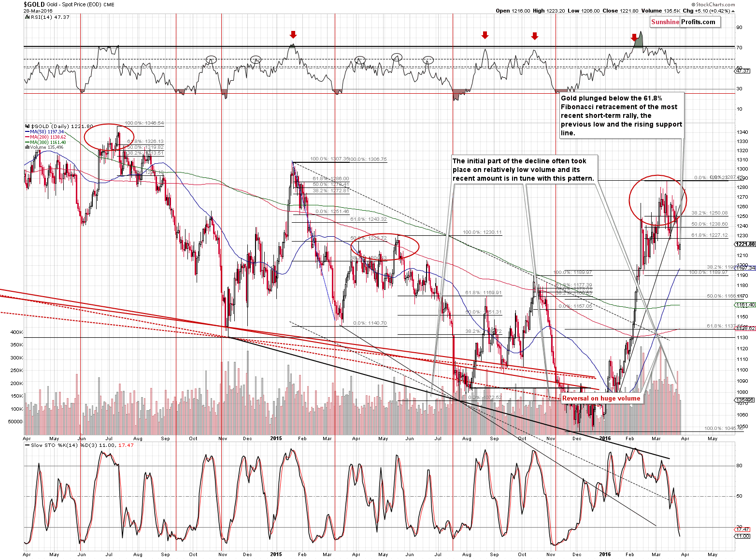The height and width of the screenshot is (559, 756).
Task: Click the 2015 year label under the volume bars
Action: [x=276, y=439]
